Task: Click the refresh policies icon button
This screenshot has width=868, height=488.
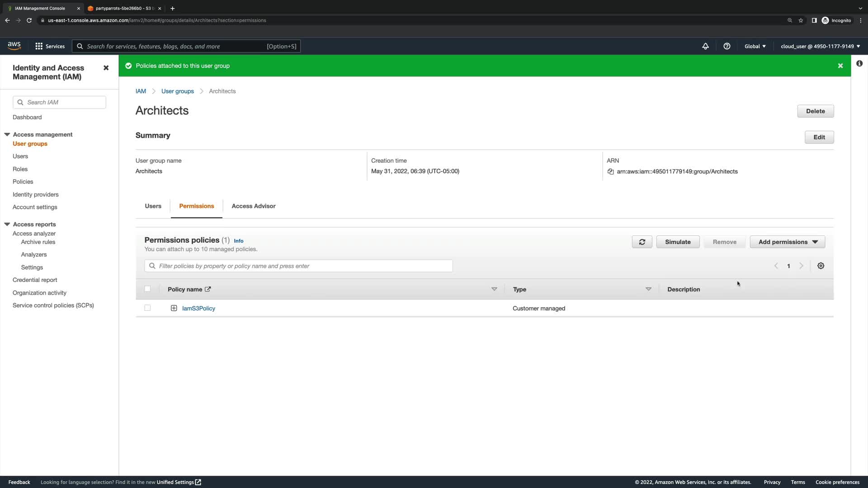Action: (642, 242)
